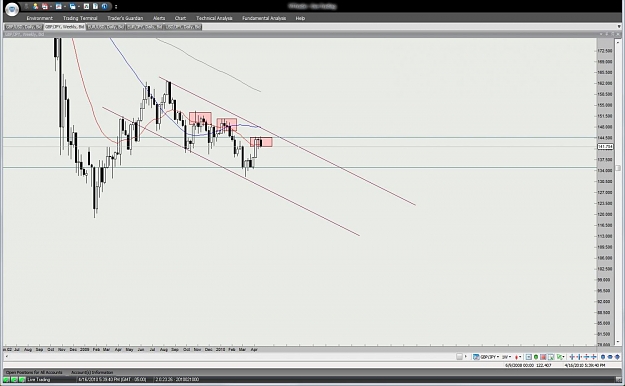Open the Chart menu
Screen dimensions: 625x386
[x=180, y=18]
